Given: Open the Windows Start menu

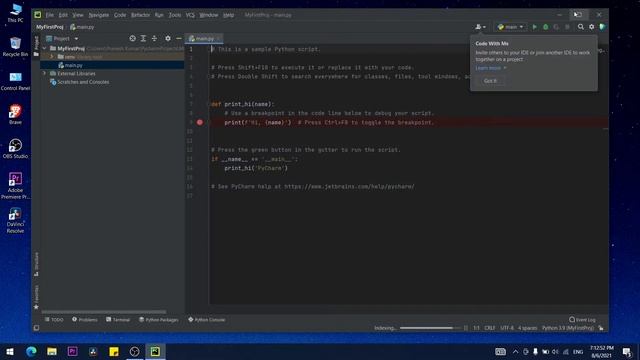Looking at the screenshot, I should coord(10,351).
